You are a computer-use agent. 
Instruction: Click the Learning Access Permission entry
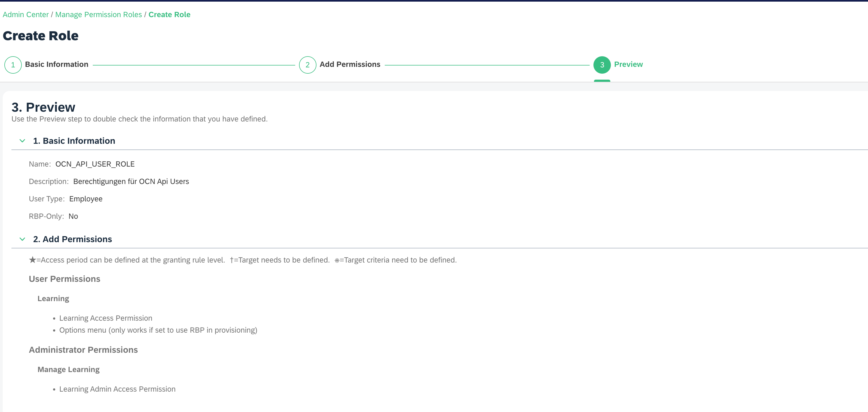pyautogui.click(x=106, y=318)
